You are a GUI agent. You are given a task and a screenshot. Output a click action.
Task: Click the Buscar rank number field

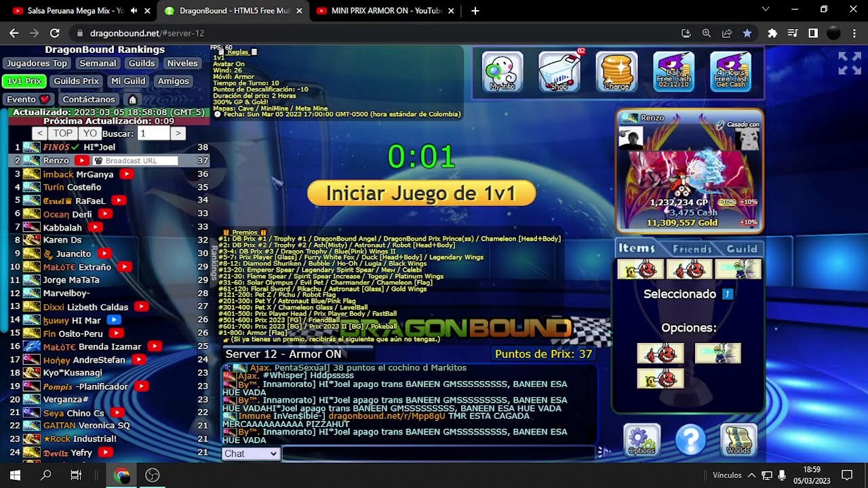[153, 134]
